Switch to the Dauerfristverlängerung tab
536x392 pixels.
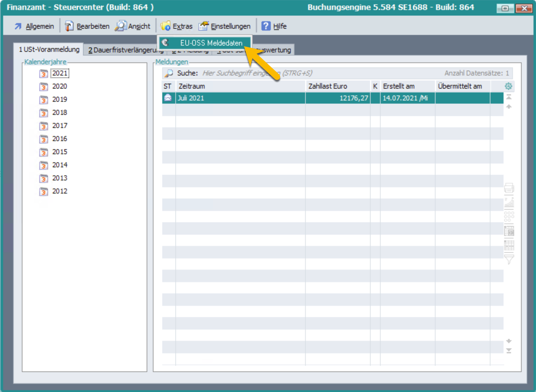pyautogui.click(x=125, y=50)
